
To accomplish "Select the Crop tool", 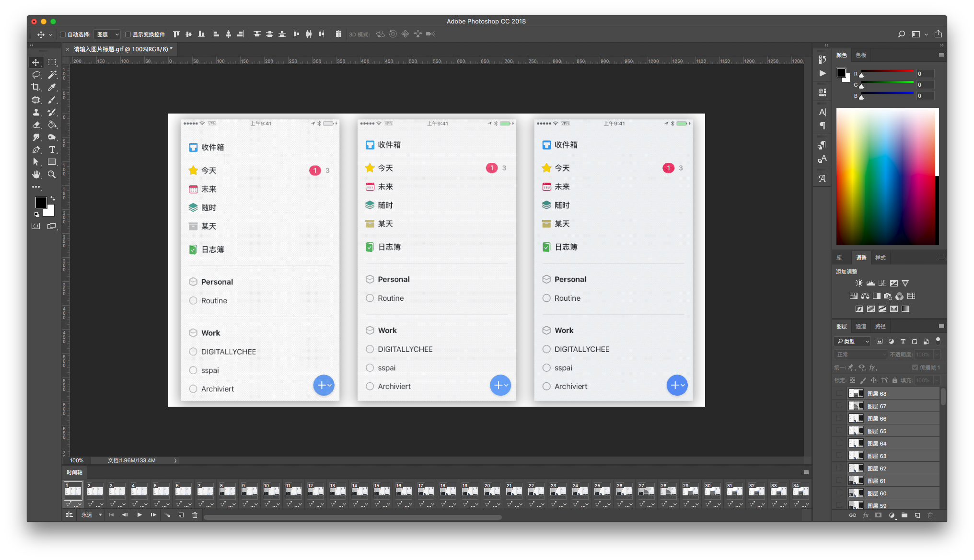I will [x=36, y=87].
